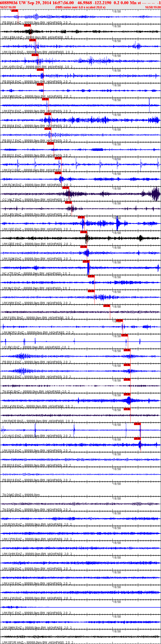This screenshot has height=644, width=161.
Task: Select the UW LCW EHZ station label
Action: 37,598
